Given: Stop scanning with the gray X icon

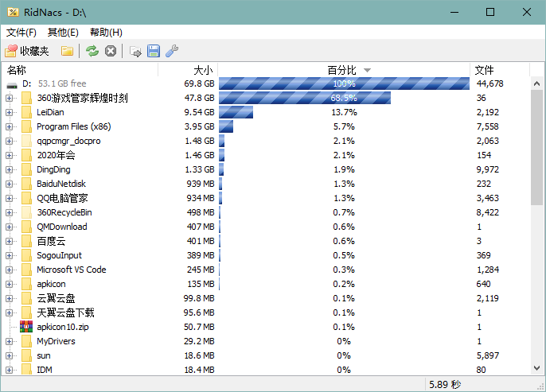Looking at the screenshot, I should click(x=111, y=51).
